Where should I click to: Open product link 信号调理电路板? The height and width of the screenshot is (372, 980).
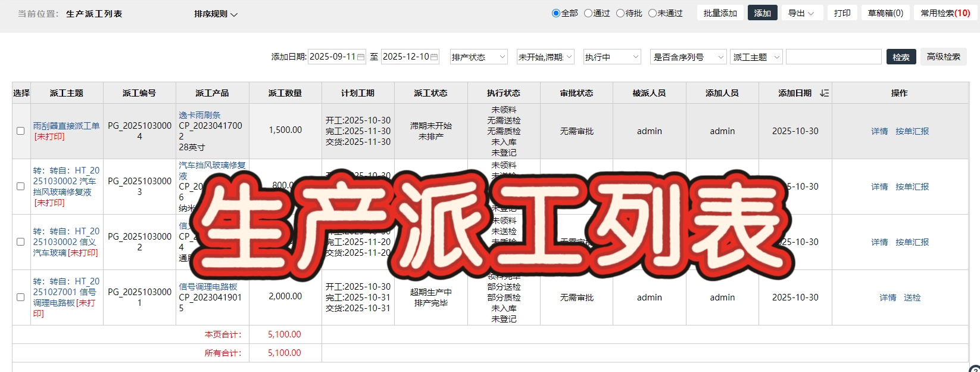coord(208,287)
